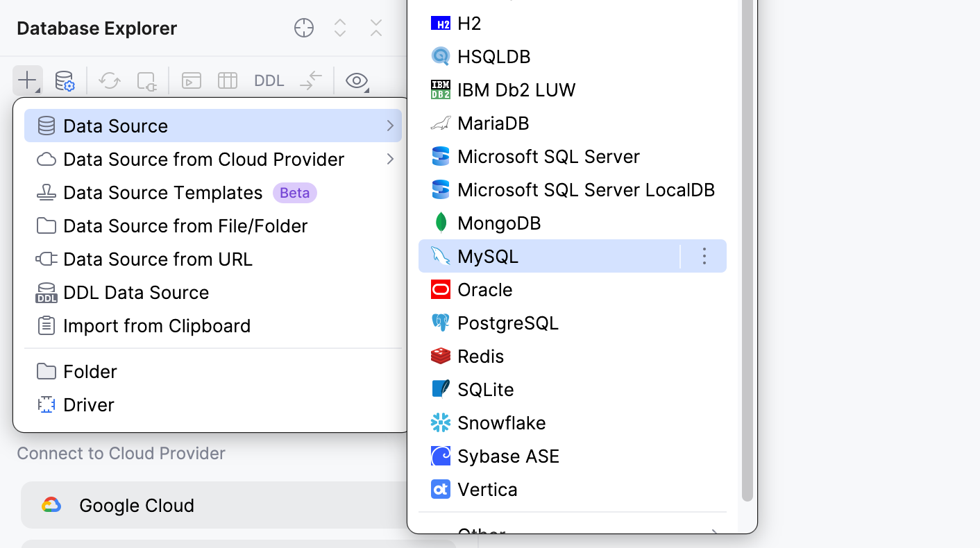
Task: Toggle the eye view options icon
Action: pos(357,81)
